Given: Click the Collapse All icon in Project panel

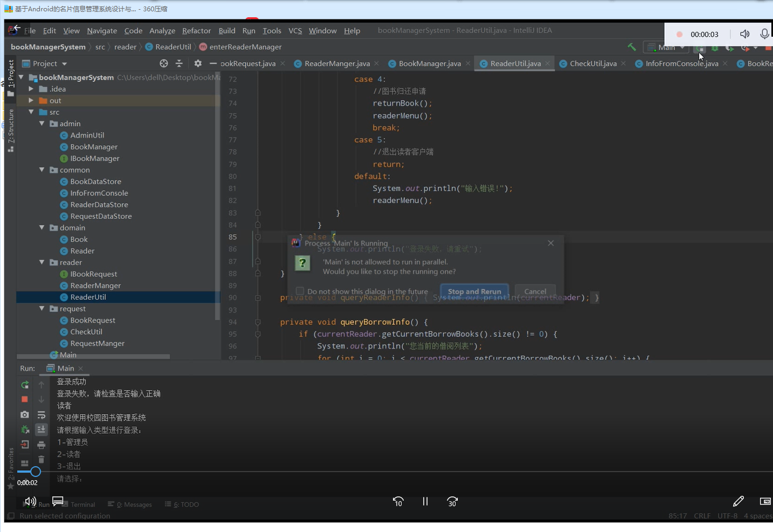Looking at the screenshot, I should 179,64.
